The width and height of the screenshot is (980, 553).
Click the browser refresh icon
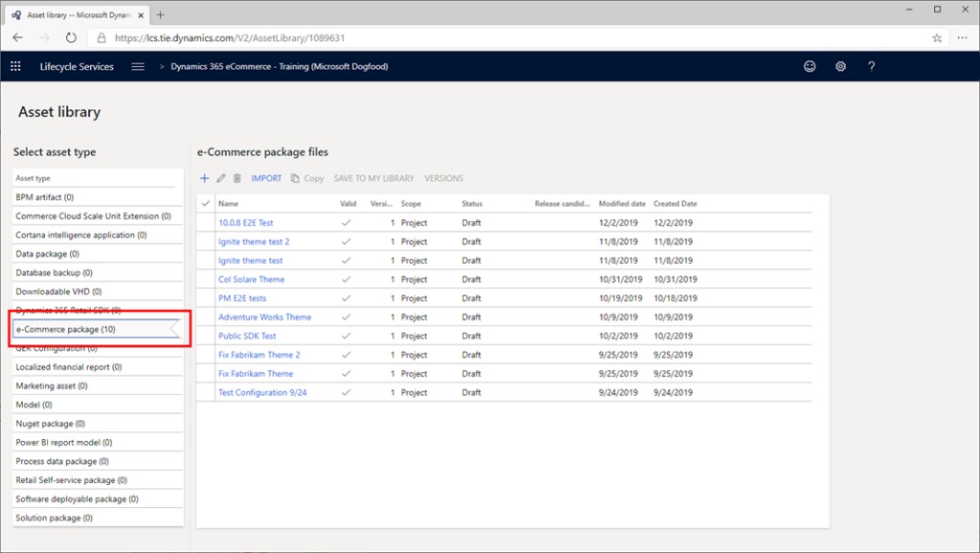pos(70,36)
